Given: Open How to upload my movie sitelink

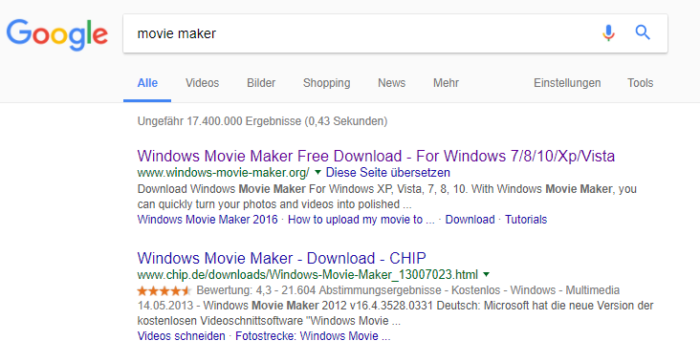Looking at the screenshot, I should pos(361,220).
